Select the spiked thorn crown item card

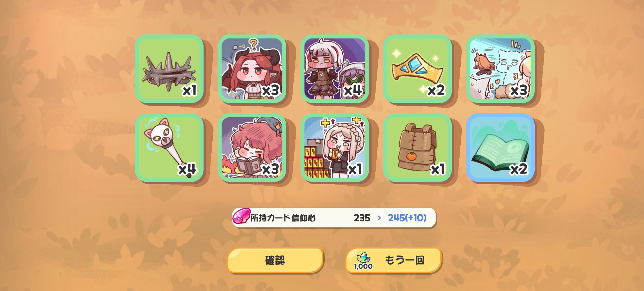[169, 69]
